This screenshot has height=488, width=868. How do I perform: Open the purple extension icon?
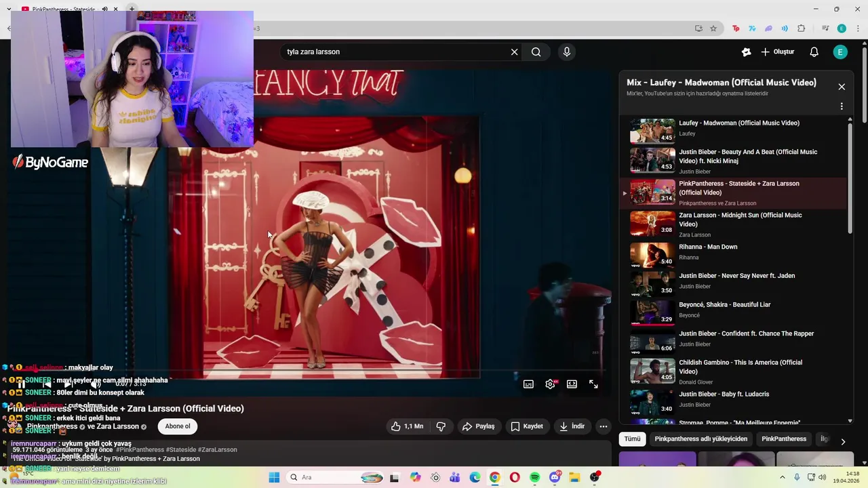click(x=768, y=28)
